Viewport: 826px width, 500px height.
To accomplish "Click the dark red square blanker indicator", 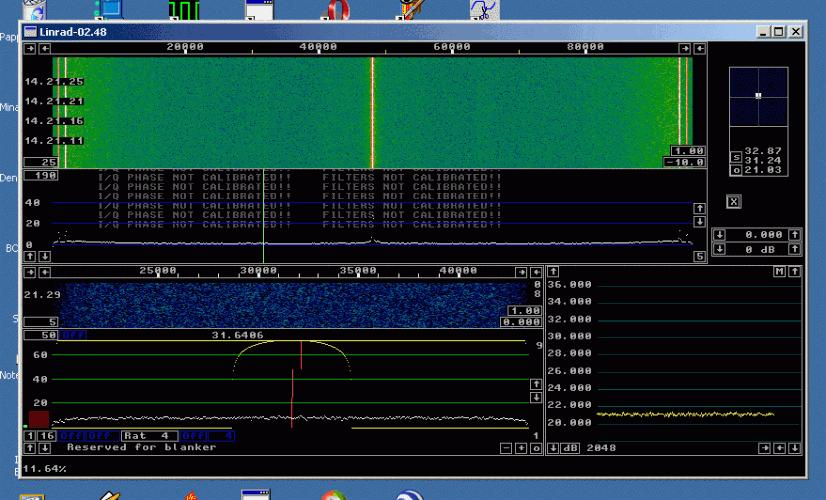I will click(39, 420).
